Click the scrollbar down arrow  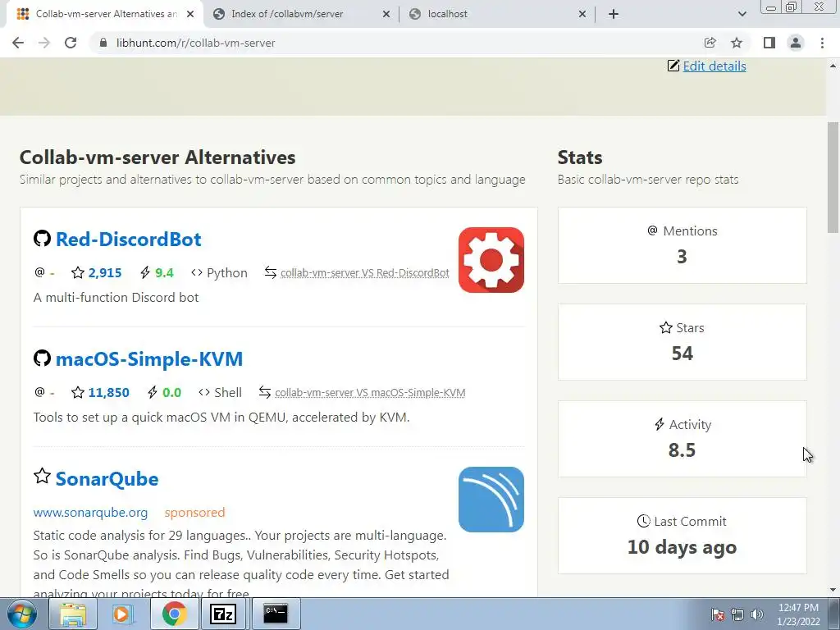tap(833, 591)
